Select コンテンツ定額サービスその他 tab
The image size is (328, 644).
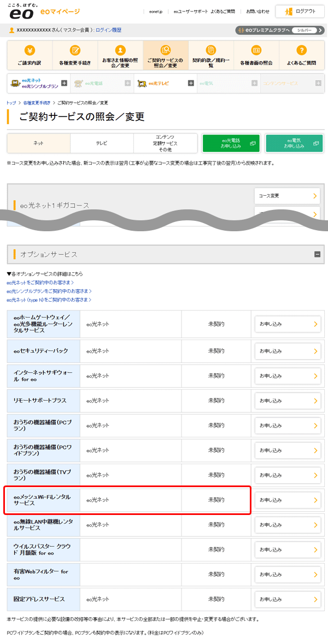click(165, 143)
